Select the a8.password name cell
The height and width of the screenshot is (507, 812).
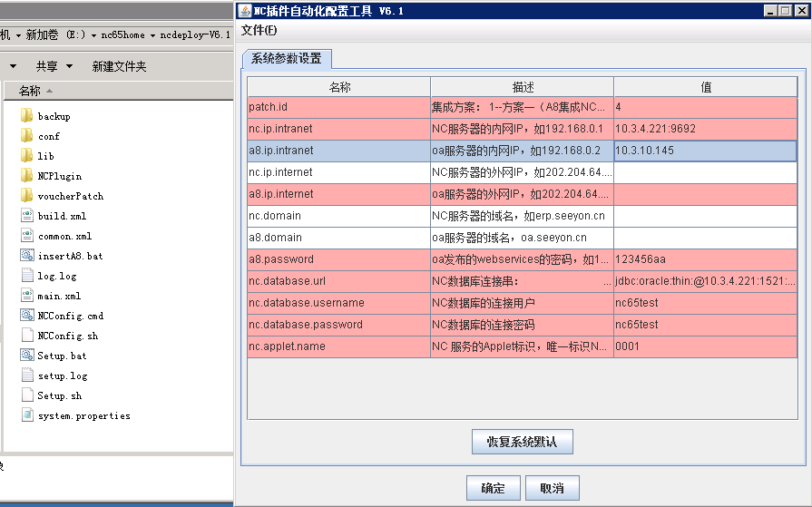click(x=338, y=259)
